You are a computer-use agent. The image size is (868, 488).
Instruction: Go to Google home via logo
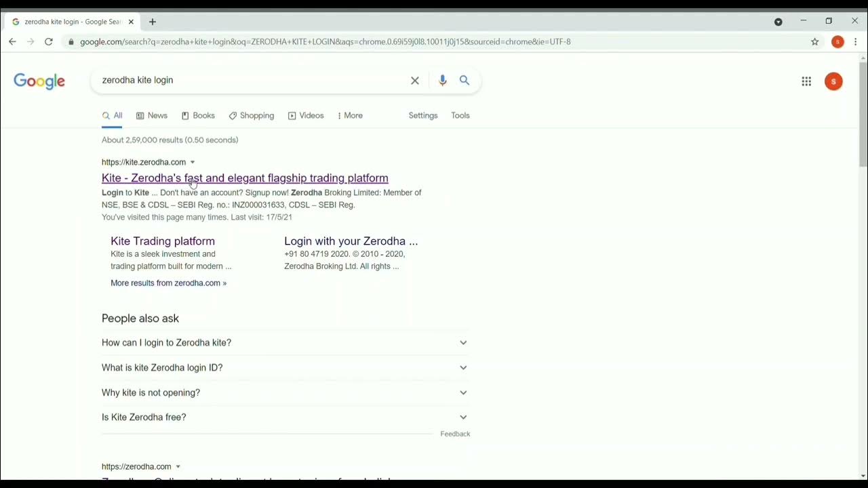(39, 81)
